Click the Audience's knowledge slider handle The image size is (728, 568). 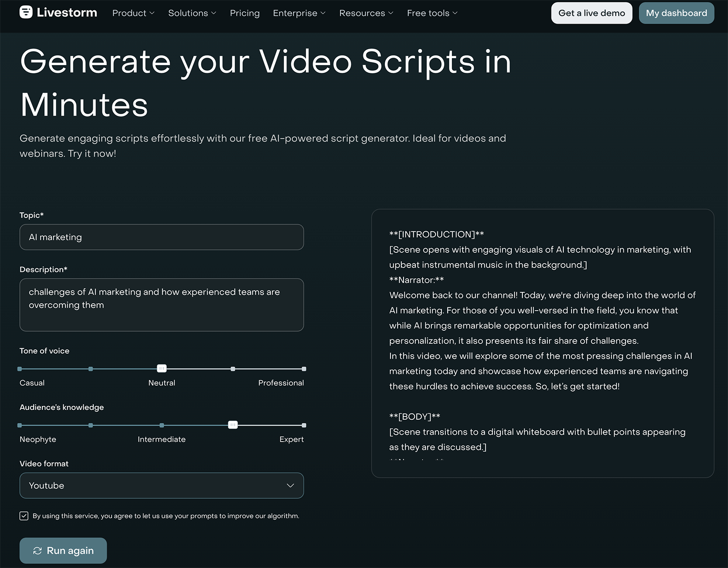(x=233, y=425)
